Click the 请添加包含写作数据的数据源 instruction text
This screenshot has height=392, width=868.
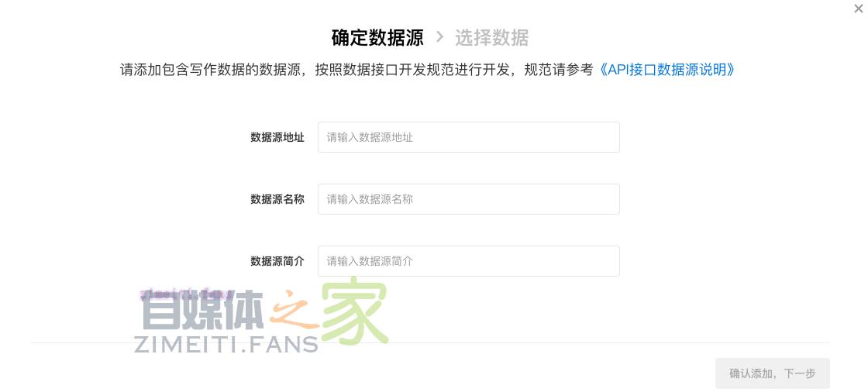point(209,70)
